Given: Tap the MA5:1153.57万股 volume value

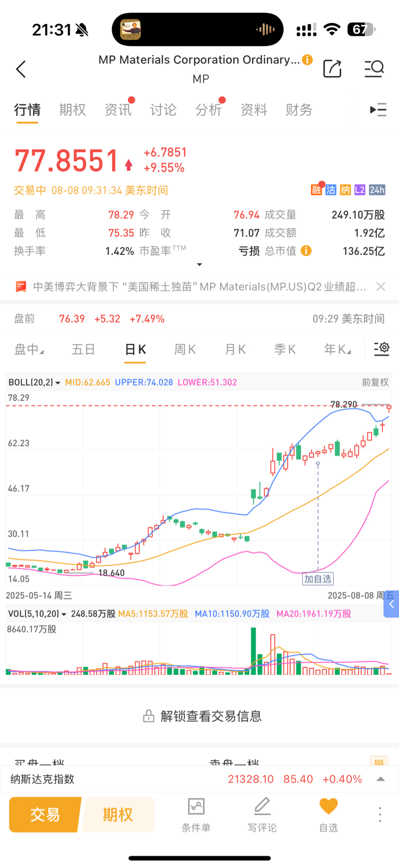Looking at the screenshot, I should point(153,614).
